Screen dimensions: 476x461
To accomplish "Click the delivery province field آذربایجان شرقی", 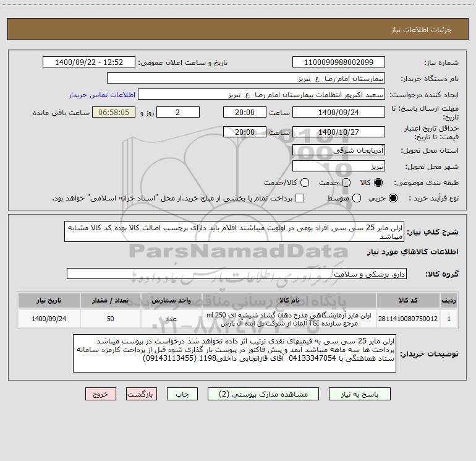I will [339, 150].
